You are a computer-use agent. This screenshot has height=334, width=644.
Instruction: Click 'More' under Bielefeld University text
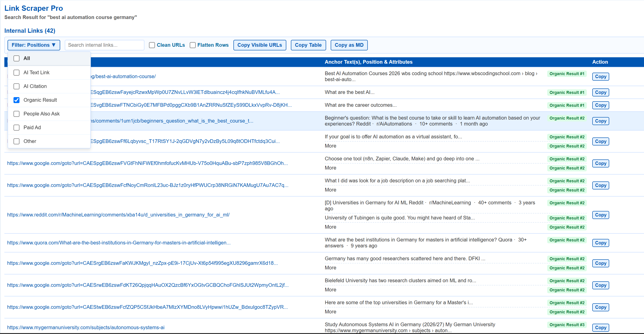click(330, 290)
